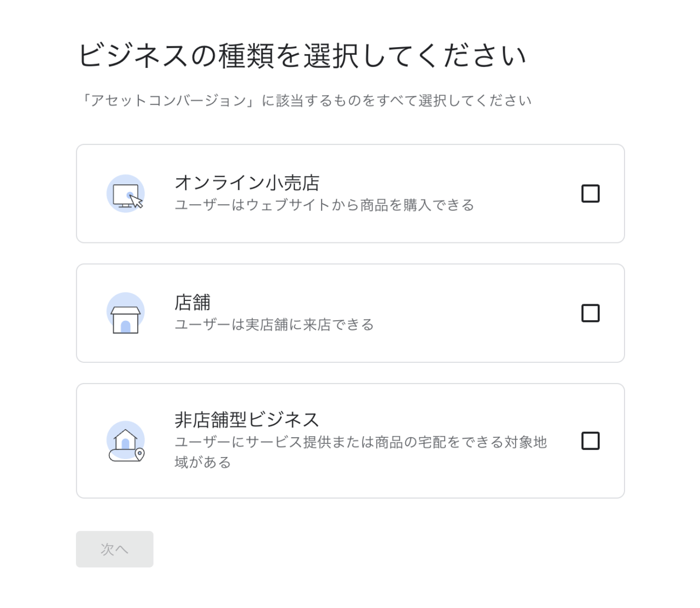Screen dimensions: 700x608
Task: Click the heading ビジネスの種類を選択してください
Action: 302,56
